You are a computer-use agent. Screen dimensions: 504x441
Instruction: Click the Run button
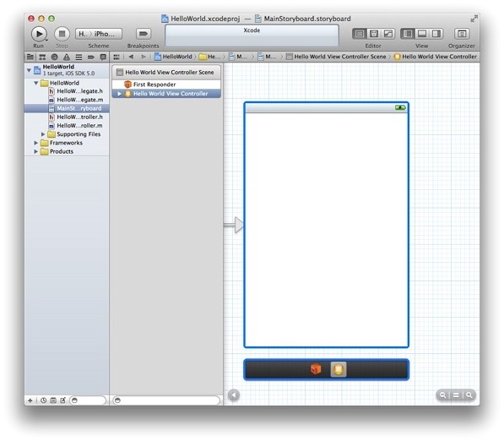click(39, 34)
